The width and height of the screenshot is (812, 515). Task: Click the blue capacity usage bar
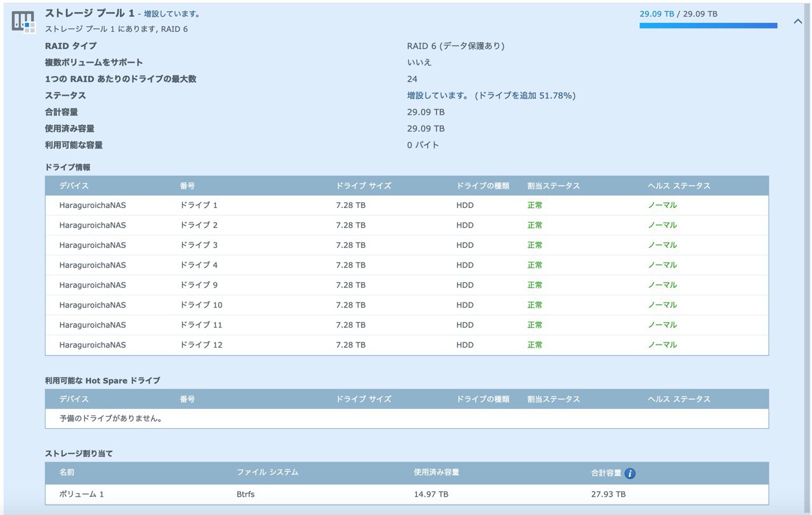point(709,26)
